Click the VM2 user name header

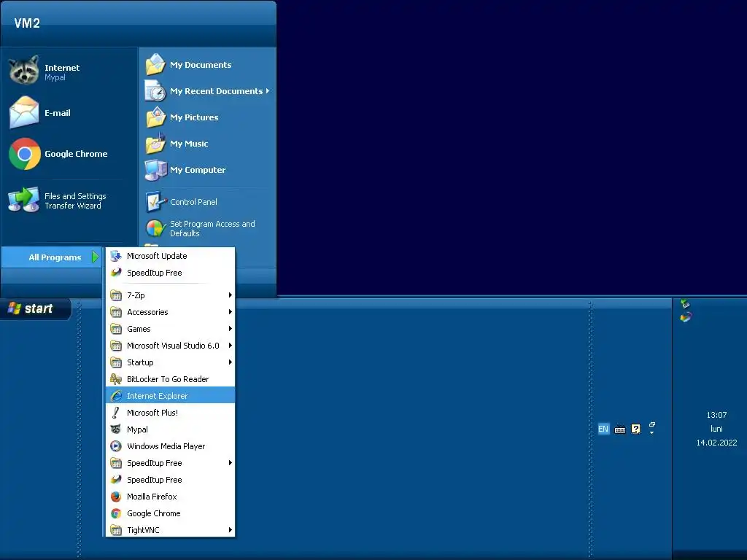tap(27, 23)
